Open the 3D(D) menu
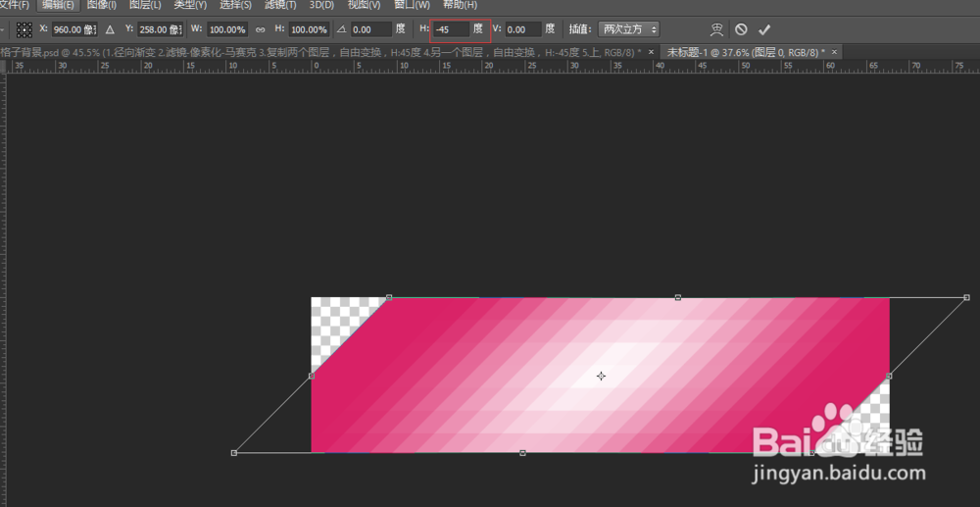 321,5
